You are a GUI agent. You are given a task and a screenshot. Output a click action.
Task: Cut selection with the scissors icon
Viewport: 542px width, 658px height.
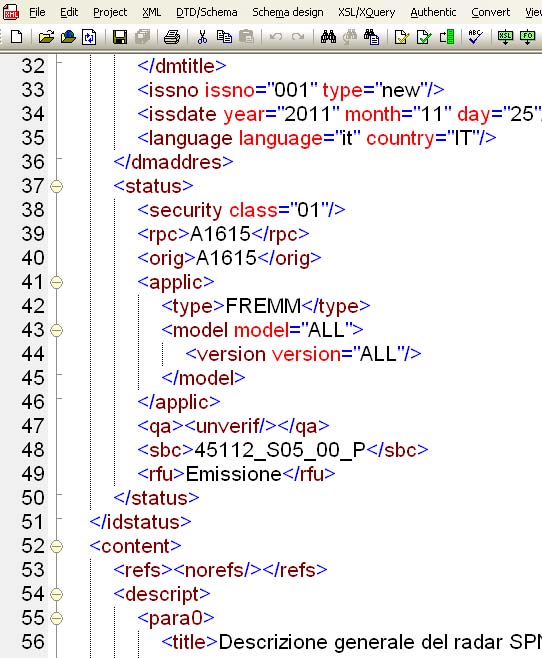point(202,37)
